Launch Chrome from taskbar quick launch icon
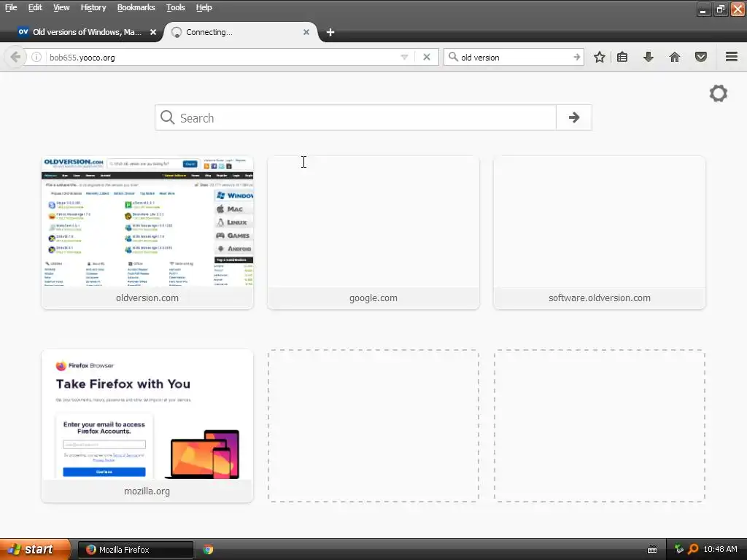This screenshot has width=747, height=560. [208, 550]
